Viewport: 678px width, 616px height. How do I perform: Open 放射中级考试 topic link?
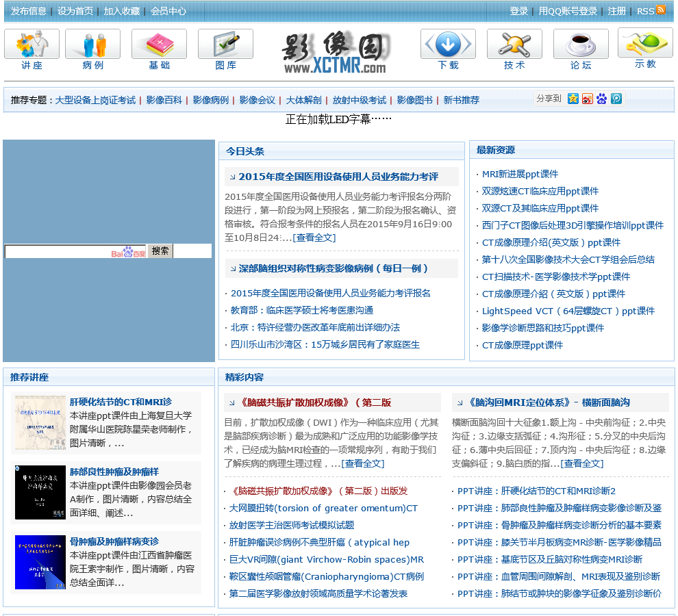(360, 101)
